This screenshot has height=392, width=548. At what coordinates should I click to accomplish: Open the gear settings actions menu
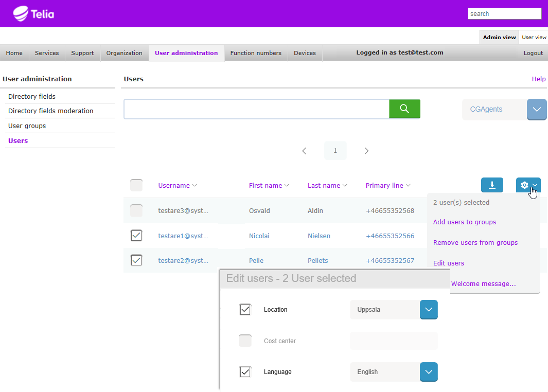pyautogui.click(x=528, y=185)
